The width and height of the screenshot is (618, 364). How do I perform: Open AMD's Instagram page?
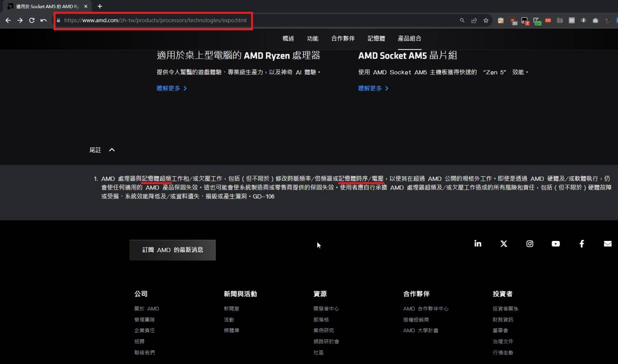[x=530, y=244]
